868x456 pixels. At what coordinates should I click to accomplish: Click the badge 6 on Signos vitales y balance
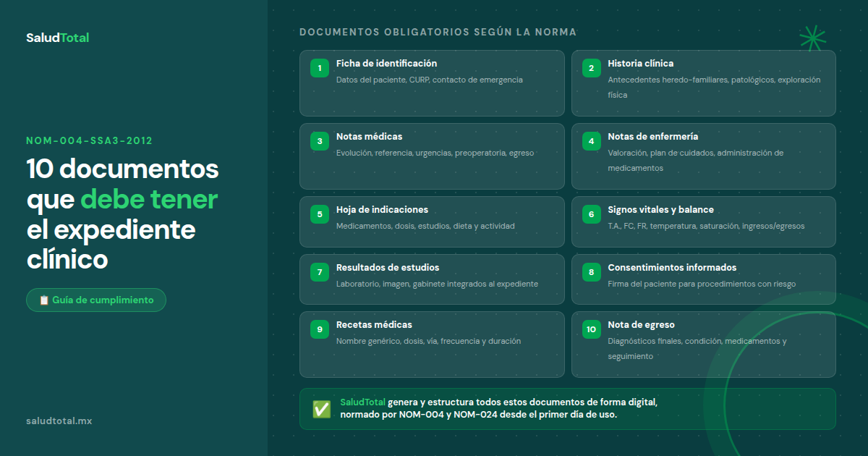point(591,214)
